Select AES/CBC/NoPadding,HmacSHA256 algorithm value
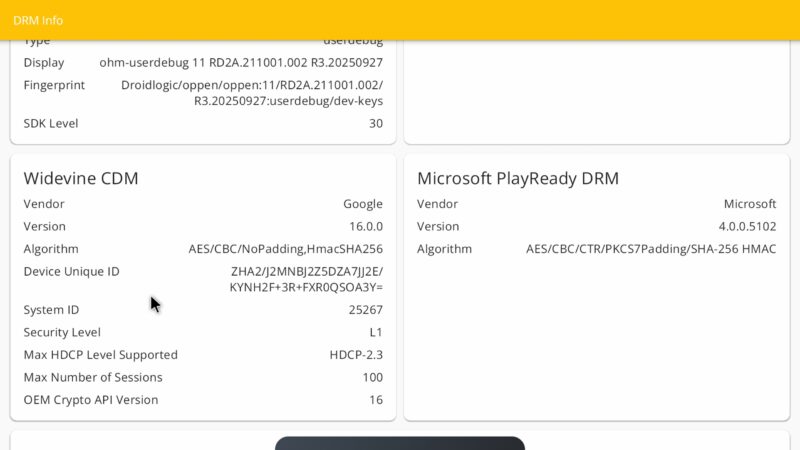 click(x=286, y=249)
